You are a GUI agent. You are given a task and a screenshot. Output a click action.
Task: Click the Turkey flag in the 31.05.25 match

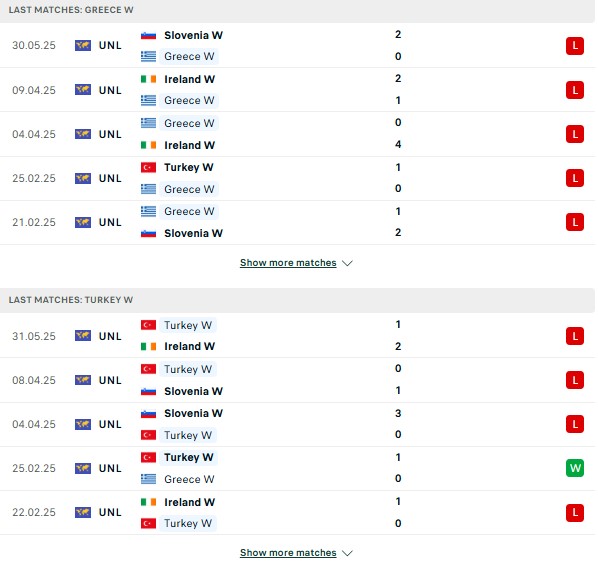tap(148, 325)
